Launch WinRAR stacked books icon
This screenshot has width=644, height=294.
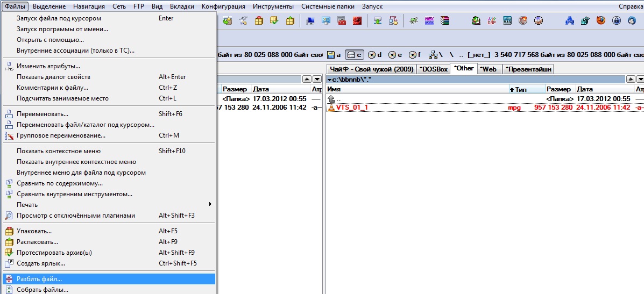tap(445, 20)
